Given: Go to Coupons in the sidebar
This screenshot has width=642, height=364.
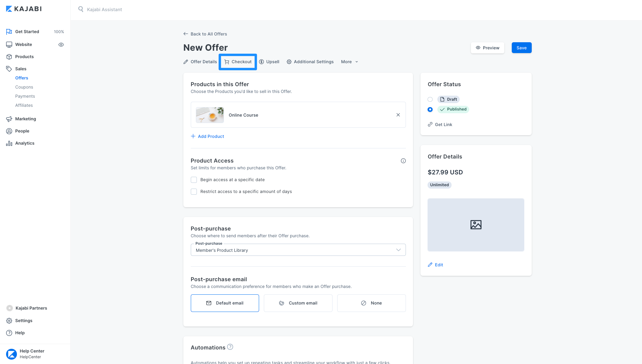Looking at the screenshot, I should [x=24, y=87].
